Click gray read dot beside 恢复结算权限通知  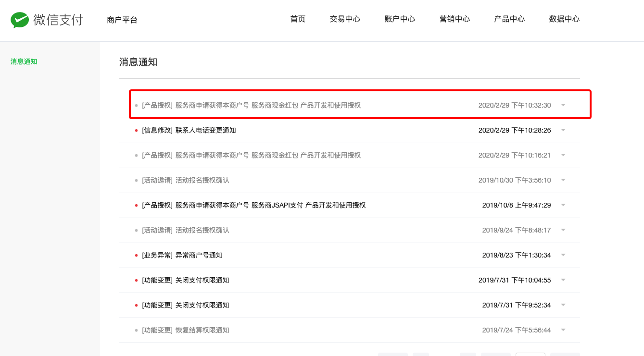(136, 330)
